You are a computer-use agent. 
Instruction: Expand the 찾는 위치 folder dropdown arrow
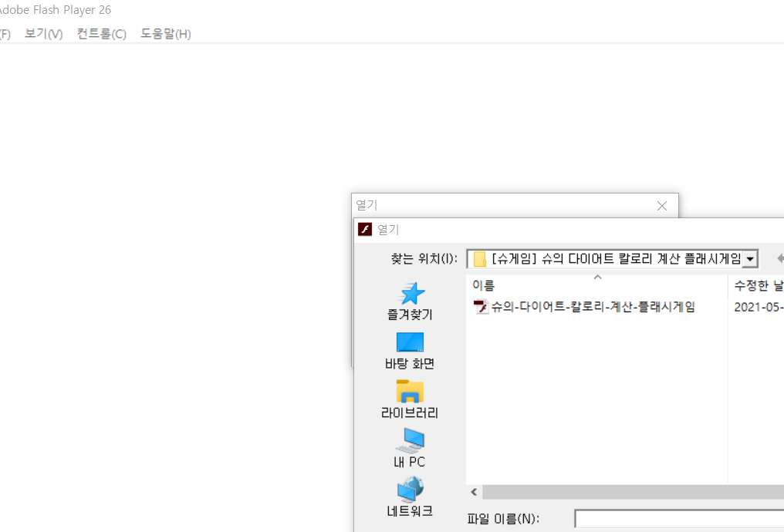tap(749, 259)
